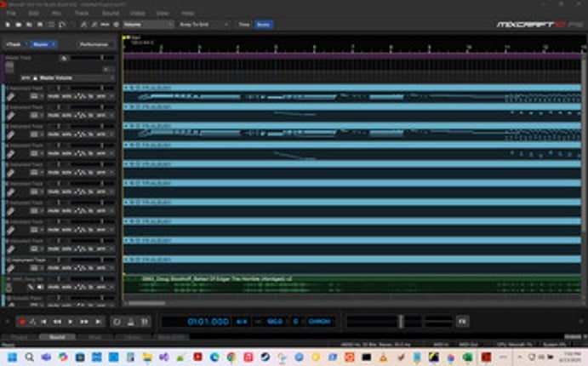588x366 pixels.
Task: Switch to the Sound tab at the bottom
Action: [x=57, y=337]
